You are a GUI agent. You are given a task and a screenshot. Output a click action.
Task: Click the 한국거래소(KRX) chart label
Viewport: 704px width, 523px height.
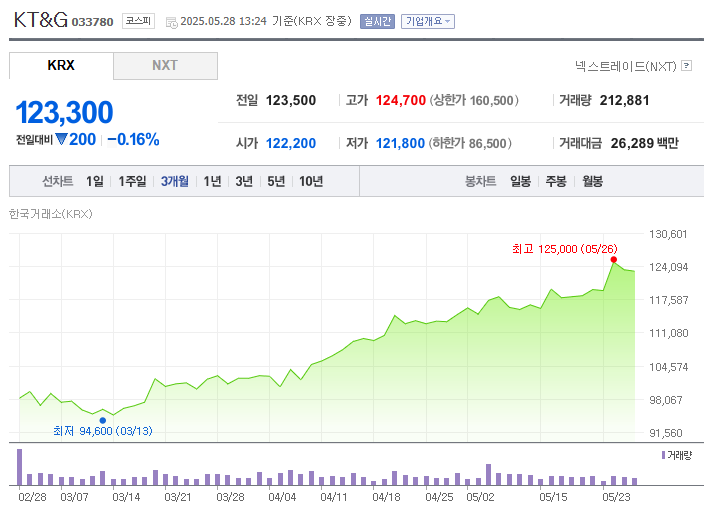point(51,214)
